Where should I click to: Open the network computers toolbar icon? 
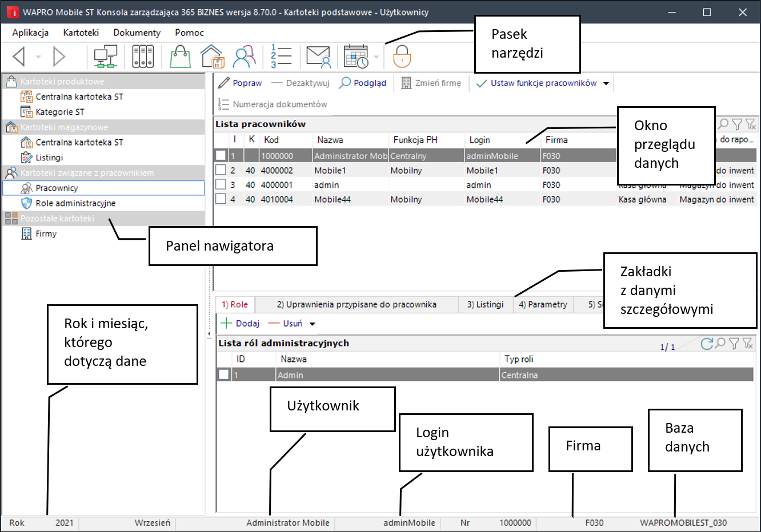106,57
